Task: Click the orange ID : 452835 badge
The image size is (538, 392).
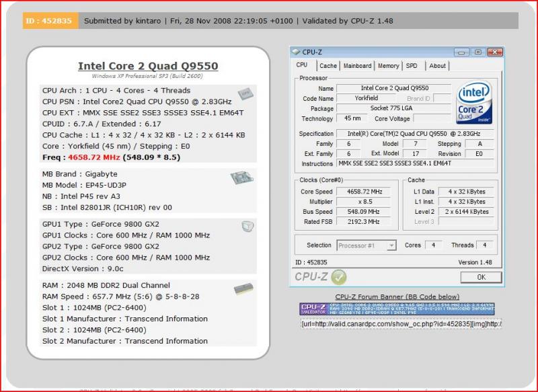Action: pyautogui.click(x=50, y=21)
